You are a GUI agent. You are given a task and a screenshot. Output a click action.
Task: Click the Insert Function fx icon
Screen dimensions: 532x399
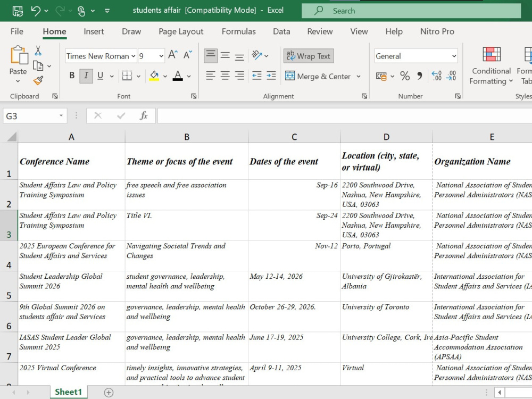pyautogui.click(x=144, y=115)
